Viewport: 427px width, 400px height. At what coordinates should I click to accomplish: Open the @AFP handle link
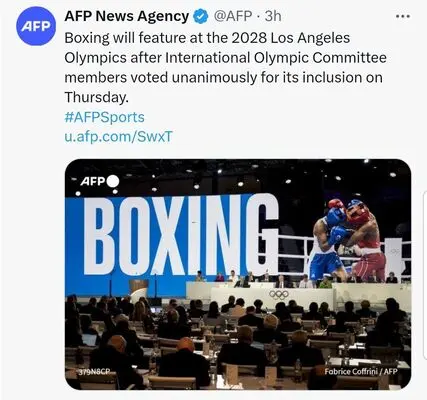[x=232, y=16]
